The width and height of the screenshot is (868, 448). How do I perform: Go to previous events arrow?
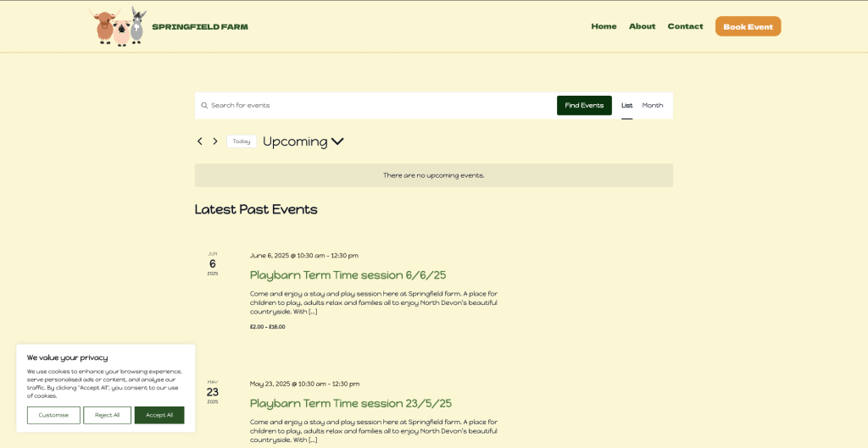coord(200,141)
